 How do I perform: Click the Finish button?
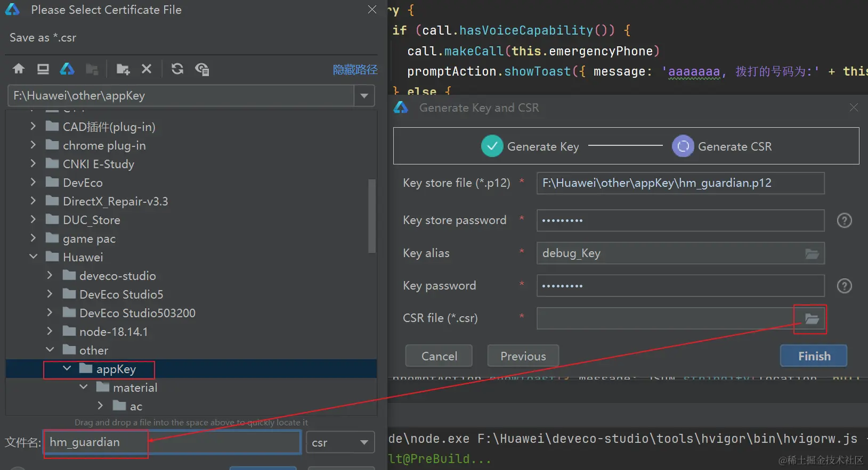click(x=814, y=356)
